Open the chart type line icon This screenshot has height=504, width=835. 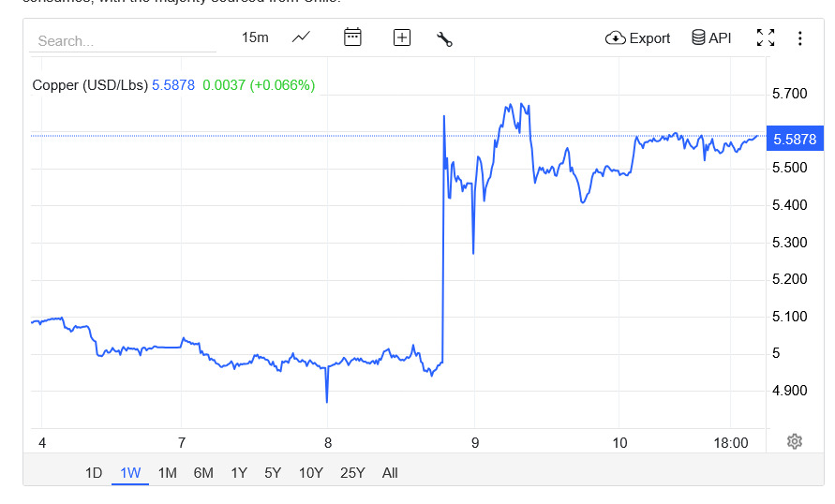pyautogui.click(x=301, y=37)
